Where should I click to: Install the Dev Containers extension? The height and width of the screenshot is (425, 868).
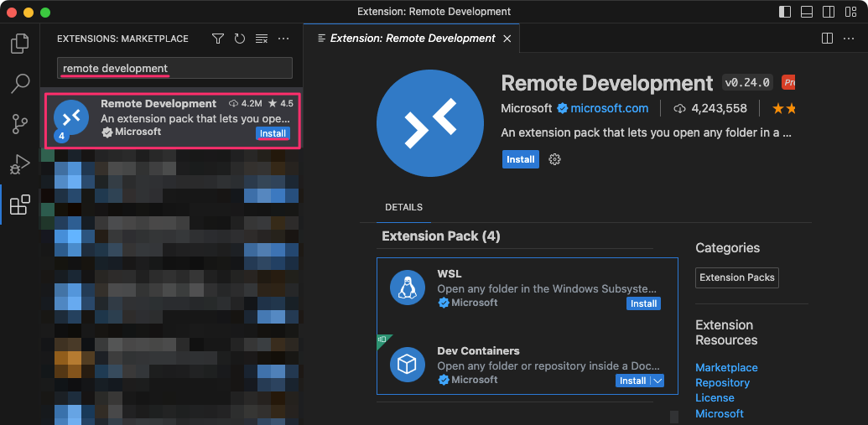(x=632, y=381)
